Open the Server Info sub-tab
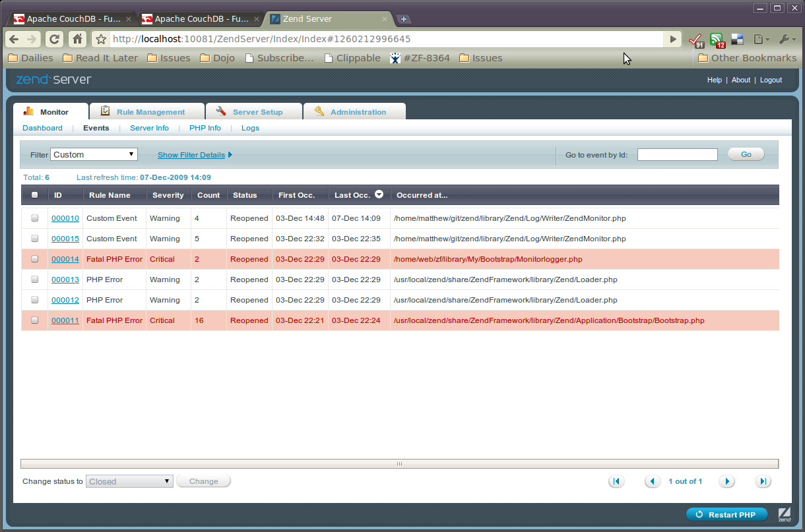 click(x=149, y=128)
